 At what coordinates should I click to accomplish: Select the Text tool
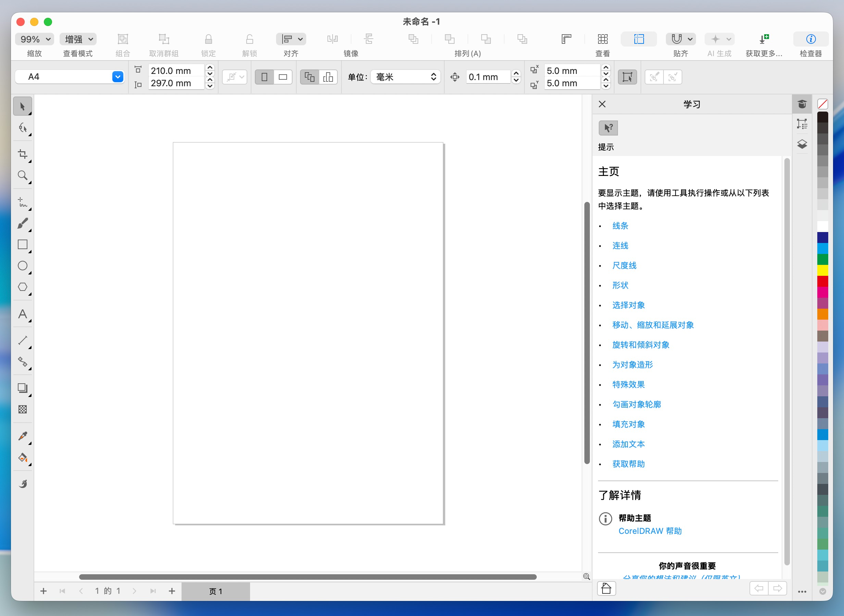pos(22,314)
